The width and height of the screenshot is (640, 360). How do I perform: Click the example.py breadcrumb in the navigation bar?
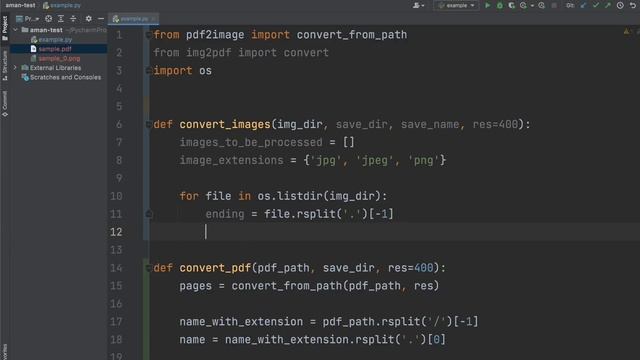62,5
